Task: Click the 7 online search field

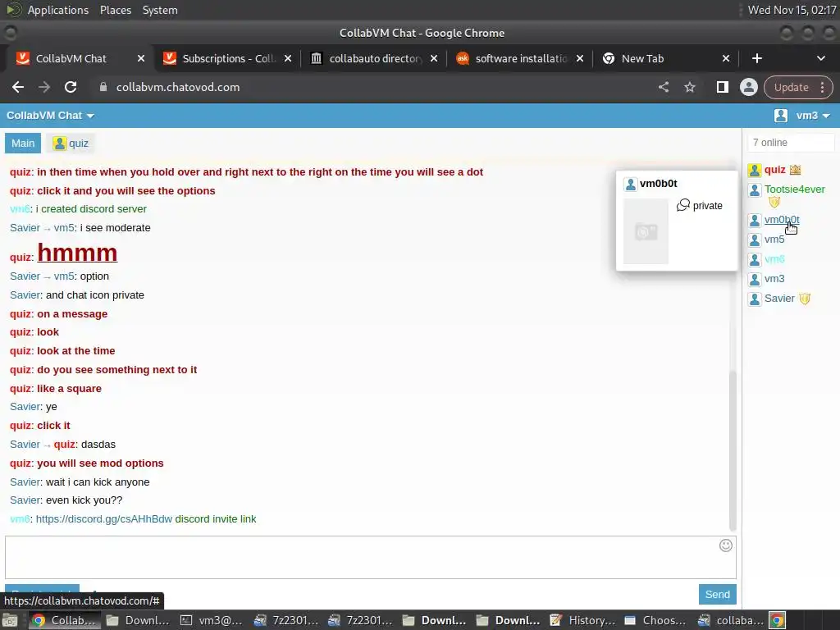Action: [791, 143]
